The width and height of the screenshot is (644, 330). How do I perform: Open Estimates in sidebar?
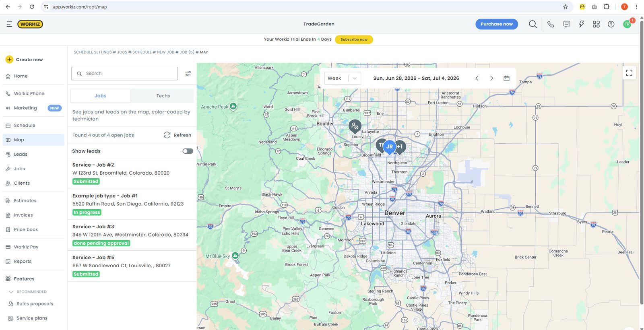[x=33, y=201]
